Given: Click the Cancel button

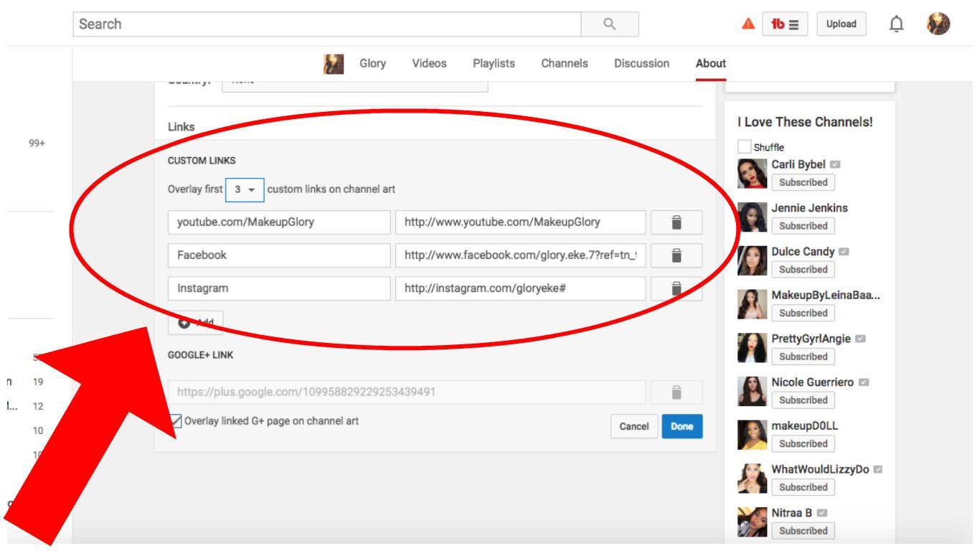Looking at the screenshot, I should coord(634,427).
